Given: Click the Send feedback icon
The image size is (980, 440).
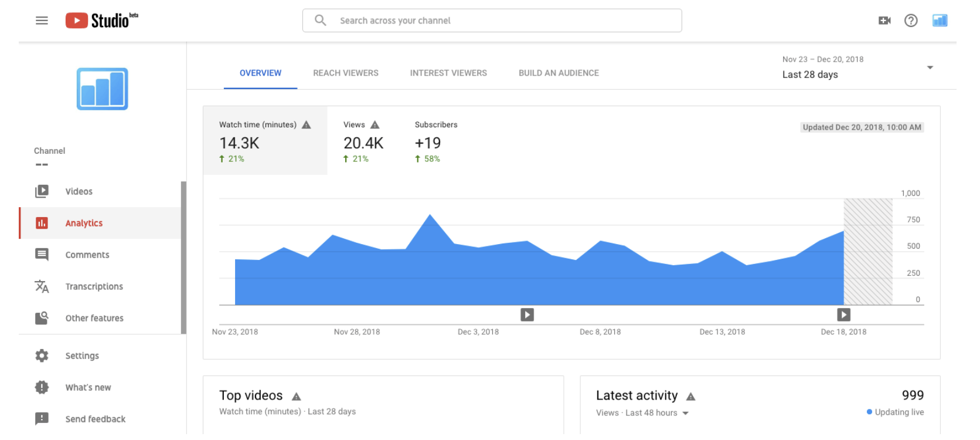Looking at the screenshot, I should pyautogui.click(x=42, y=419).
